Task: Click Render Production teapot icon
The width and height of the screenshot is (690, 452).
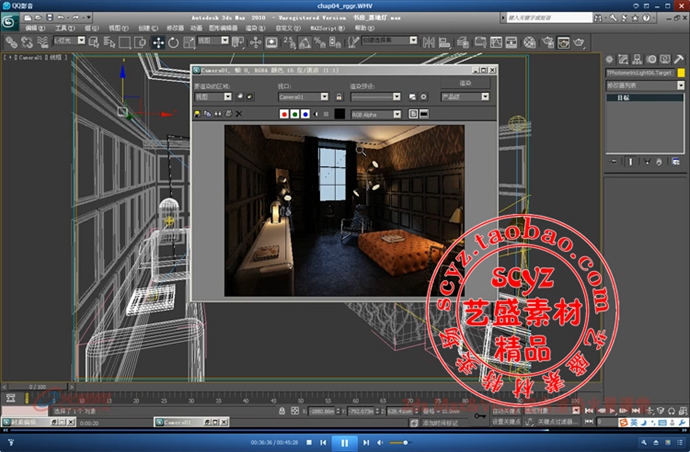Action: click(x=579, y=42)
